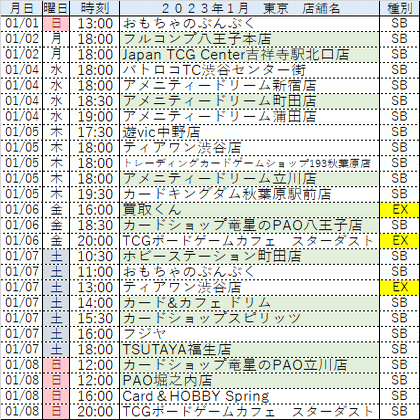Click カードショップ竜星のPAO立川店 cell
Screen dimensions: 420x420
(x=249, y=365)
